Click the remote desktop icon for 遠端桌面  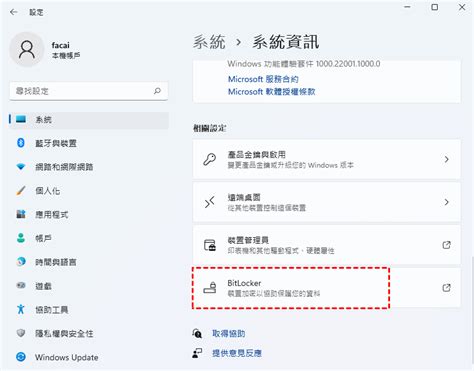click(210, 202)
